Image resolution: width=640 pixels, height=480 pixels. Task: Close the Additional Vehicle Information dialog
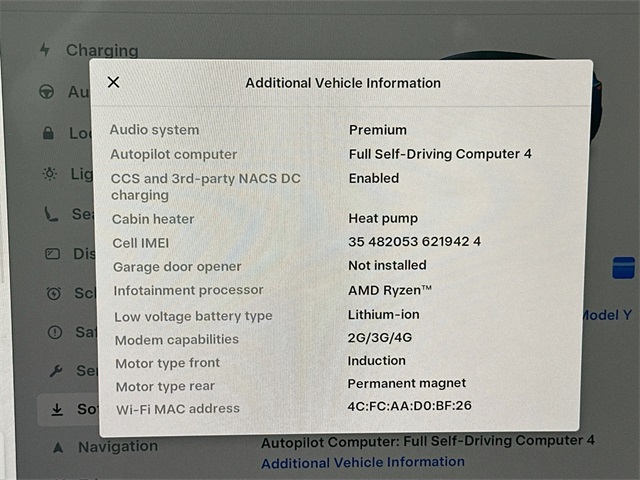tap(113, 82)
